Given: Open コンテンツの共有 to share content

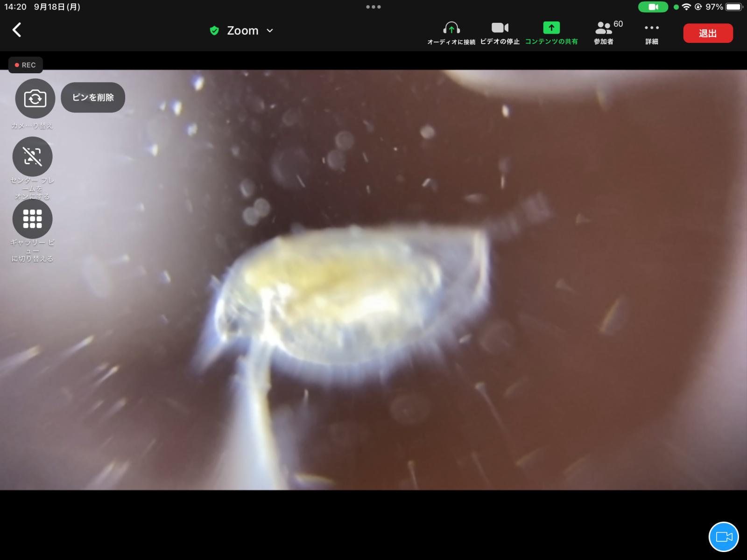Looking at the screenshot, I should [551, 33].
